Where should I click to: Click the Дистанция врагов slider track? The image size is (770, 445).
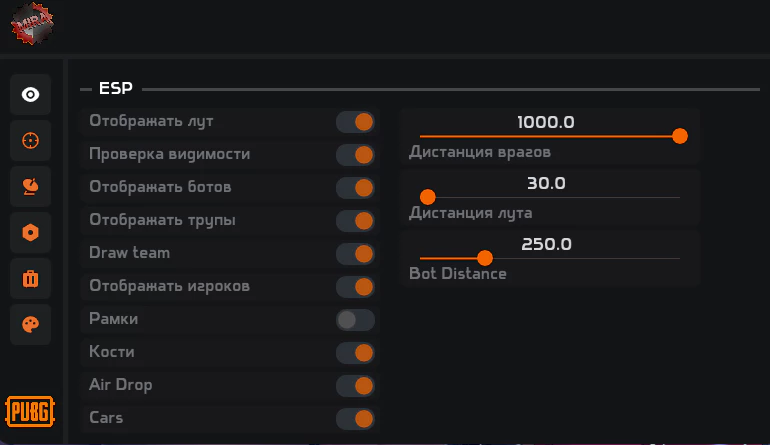point(550,136)
